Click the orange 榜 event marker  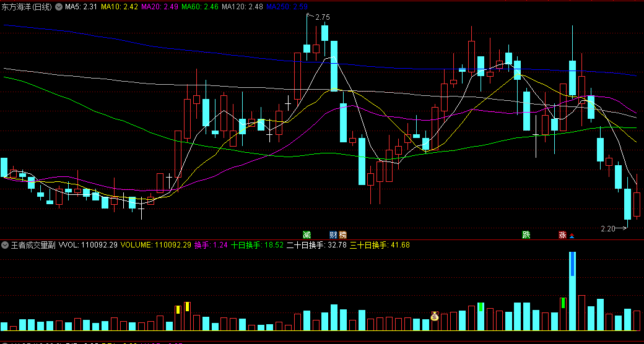pos(342,235)
